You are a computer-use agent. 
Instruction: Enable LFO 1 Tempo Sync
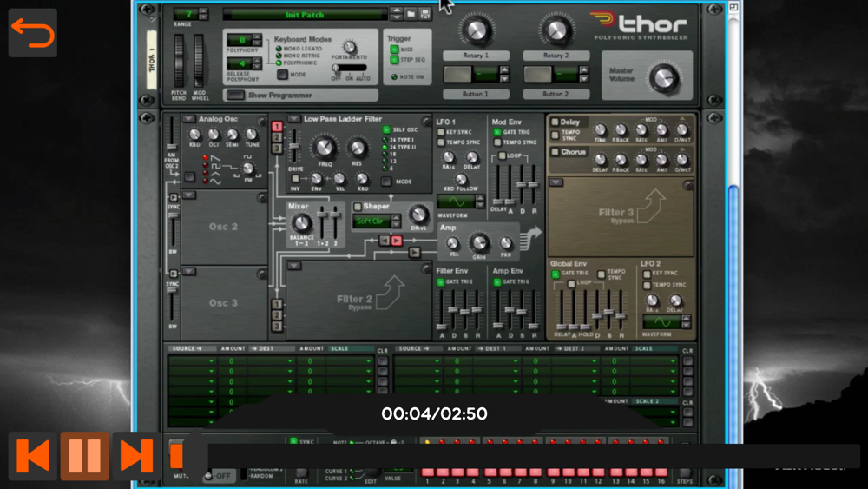(441, 142)
